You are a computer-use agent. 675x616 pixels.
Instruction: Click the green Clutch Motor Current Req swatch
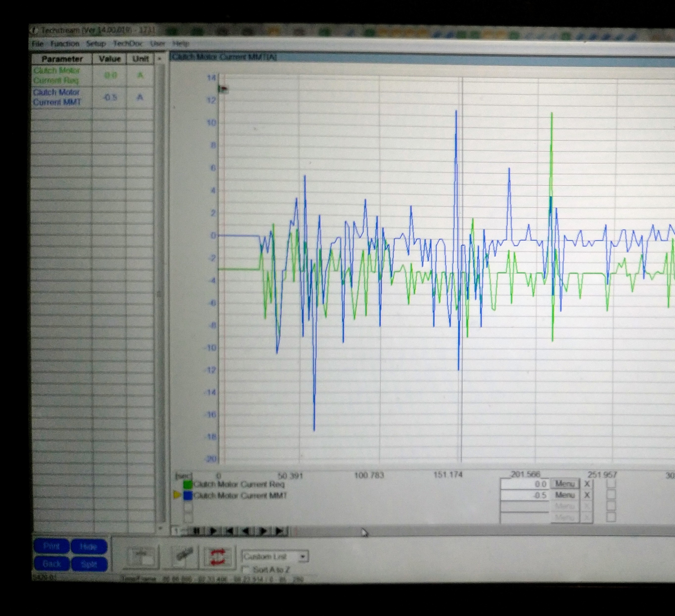[188, 484]
